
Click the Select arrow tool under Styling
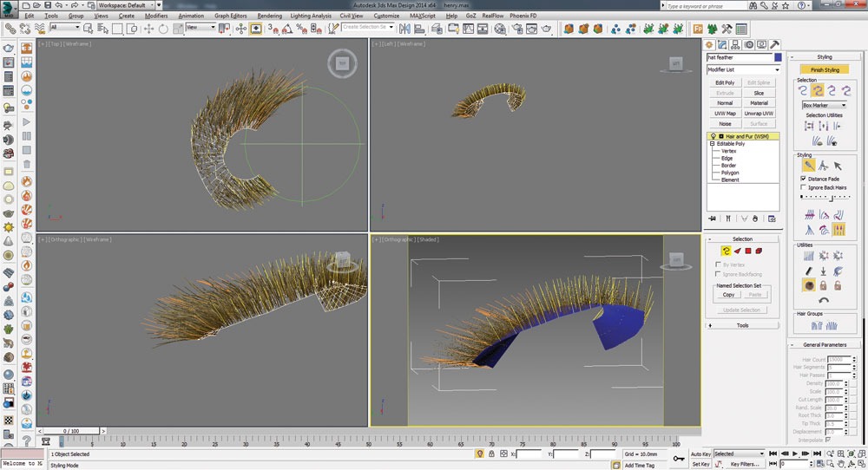point(838,166)
